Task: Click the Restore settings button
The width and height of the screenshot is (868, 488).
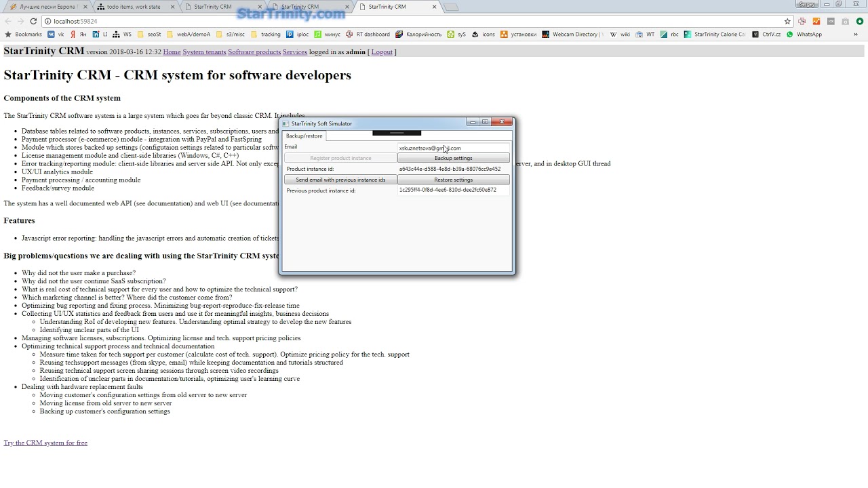Action: coord(453,180)
